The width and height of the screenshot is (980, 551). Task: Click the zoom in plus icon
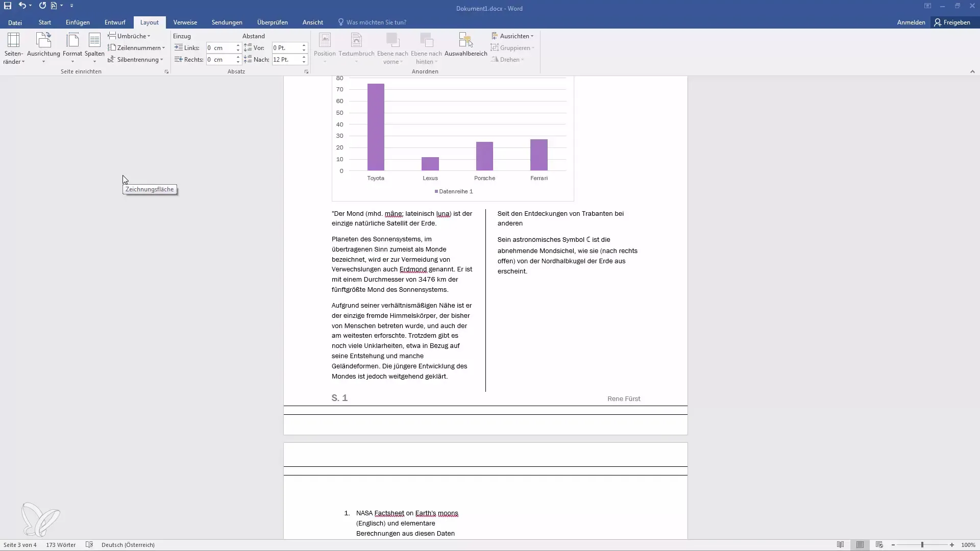pos(952,545)
